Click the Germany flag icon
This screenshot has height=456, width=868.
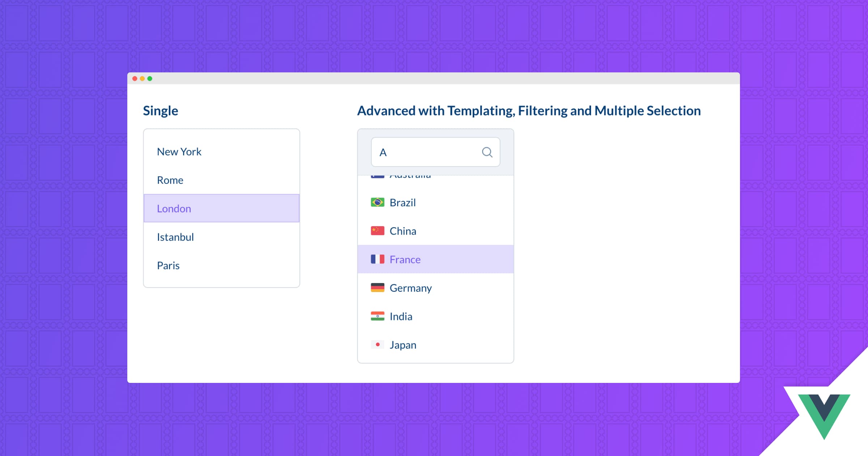point(378,287)
